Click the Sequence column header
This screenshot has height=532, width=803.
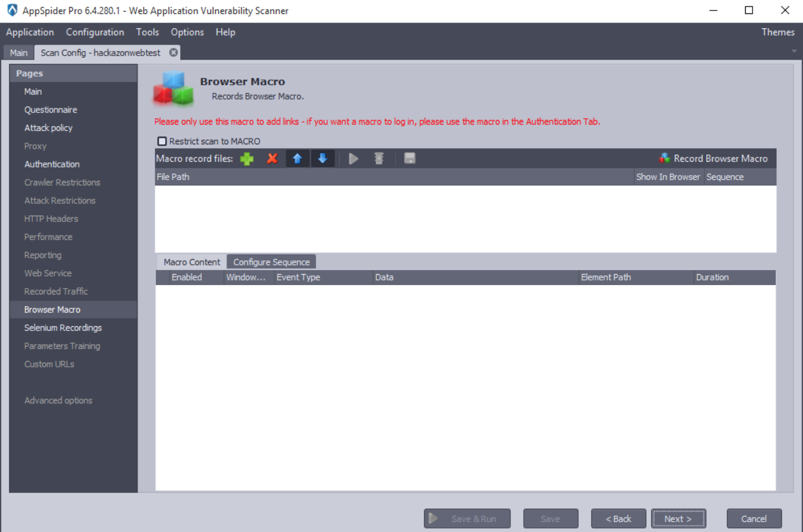pyautogui.click(x=740, y=177)
